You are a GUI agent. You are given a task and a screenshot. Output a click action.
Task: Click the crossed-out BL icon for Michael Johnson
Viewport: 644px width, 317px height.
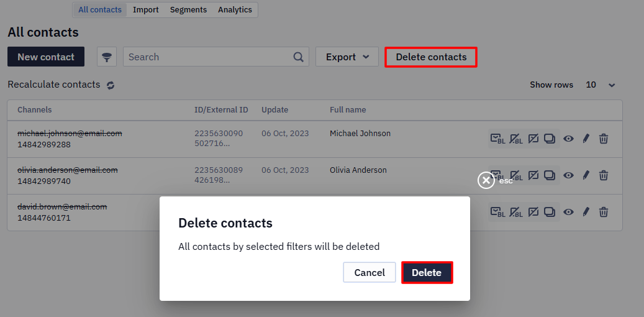[x=516, y=139]
